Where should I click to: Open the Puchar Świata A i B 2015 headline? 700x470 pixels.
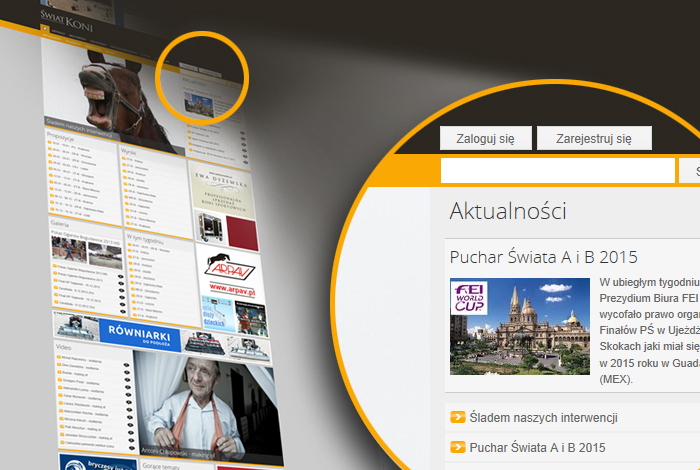543,257
